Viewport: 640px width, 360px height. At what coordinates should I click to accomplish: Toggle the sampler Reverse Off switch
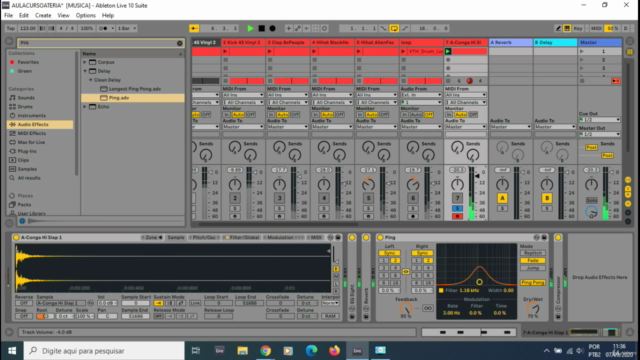[23, 303]
